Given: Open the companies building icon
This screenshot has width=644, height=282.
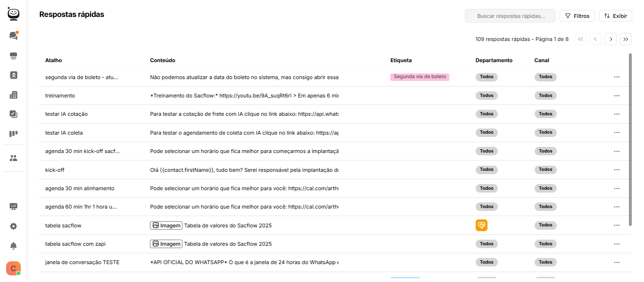Looking at the screenshot, I should [13, 95].
